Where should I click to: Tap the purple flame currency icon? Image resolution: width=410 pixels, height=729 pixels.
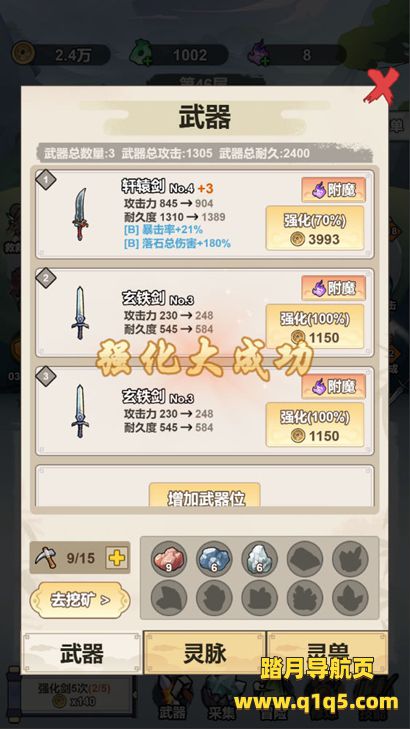257,54
